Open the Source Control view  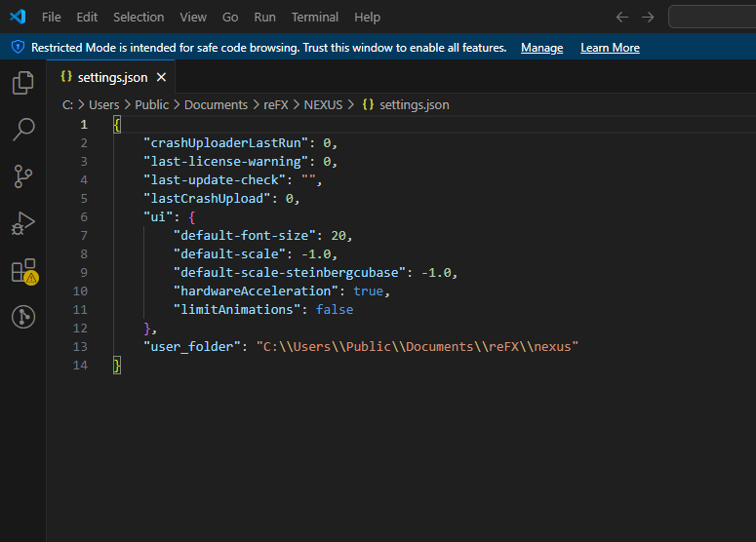click(x=22, y=176)
